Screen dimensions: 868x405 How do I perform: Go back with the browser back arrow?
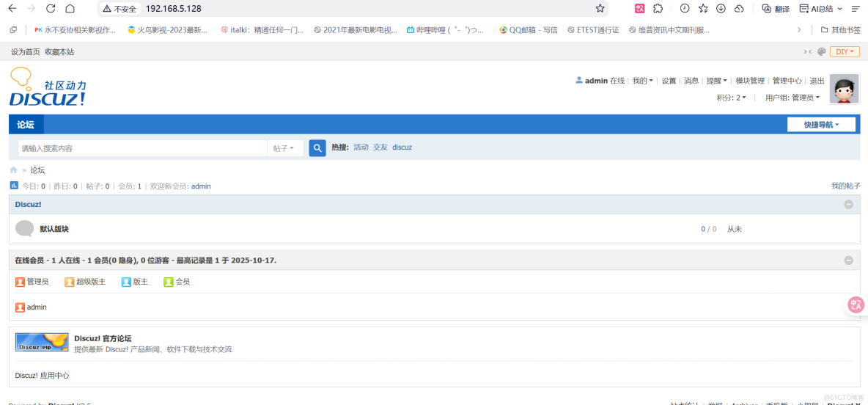[12, 8]
